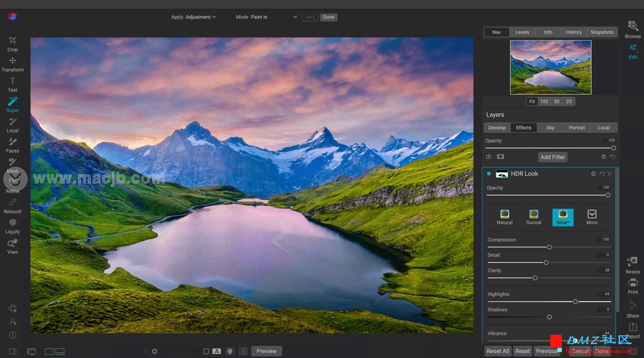Click the ON1 cloud sync globe icon

click(13, 308)
